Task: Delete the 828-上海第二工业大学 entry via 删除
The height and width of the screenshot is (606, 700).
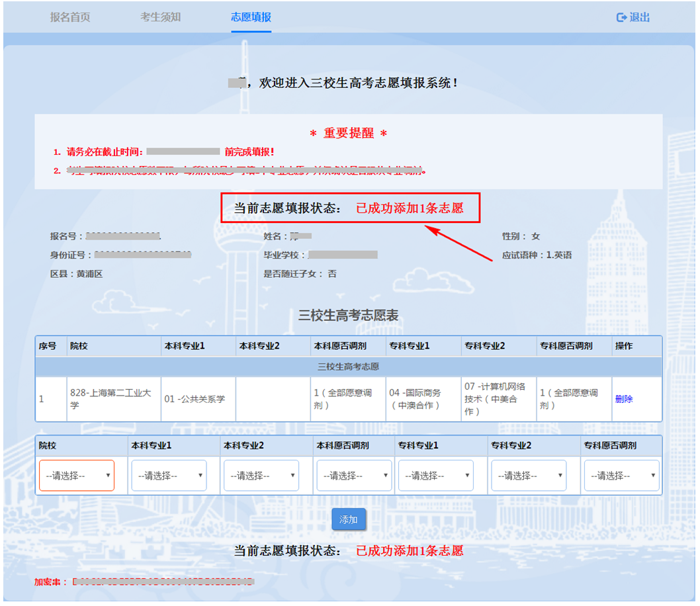Action: pos(624,399)
